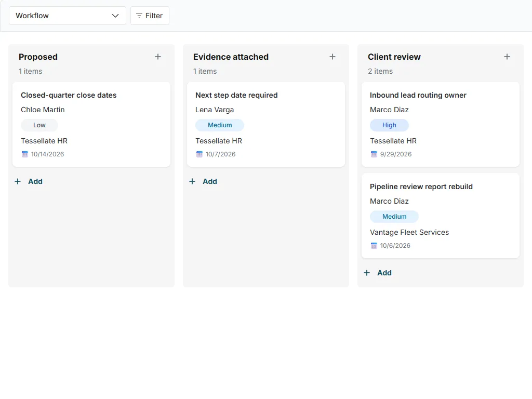Click the plus icon beside Add in Proposed
532x399 pixels.
point(18,181)
